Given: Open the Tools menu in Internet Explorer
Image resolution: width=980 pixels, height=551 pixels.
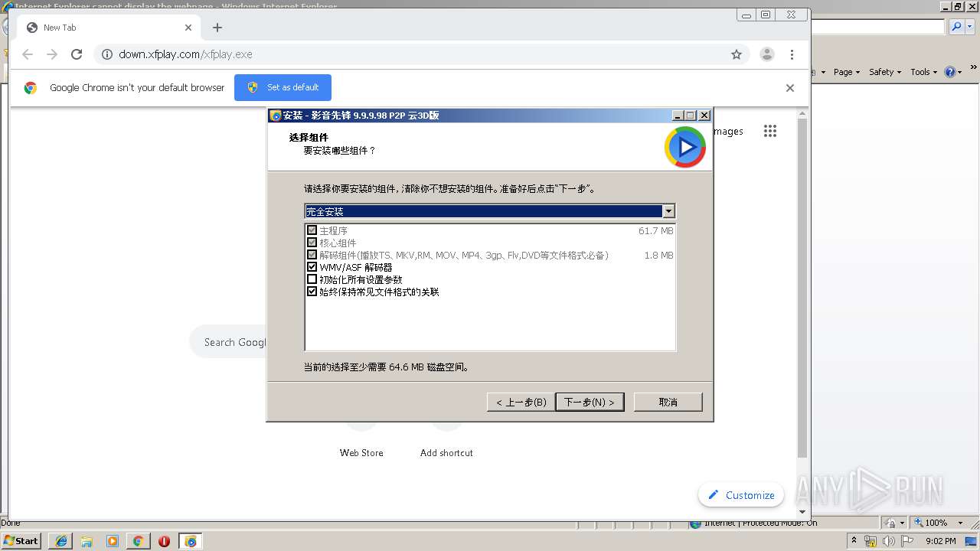Looking at the screenshot, I should [x=923, y=72].
